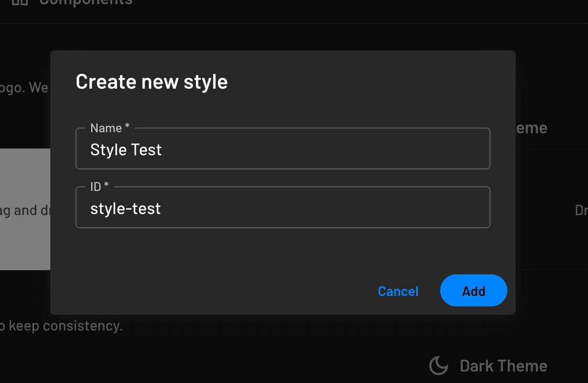Click inside the ID input field
The image size is (588, 383).
pyautogui.click(x=283, y=208)
